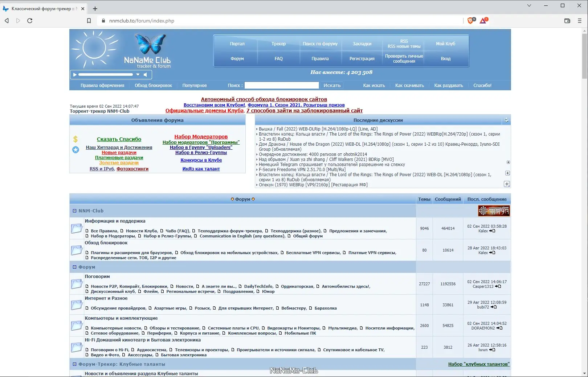588x377 pixels.
Task: Open the Как скачивать help link
Action: click(409, 86)
